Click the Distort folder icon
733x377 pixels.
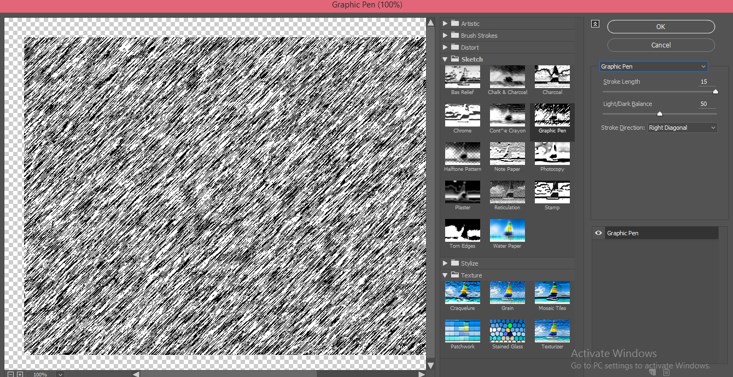[x=454, y=47]
